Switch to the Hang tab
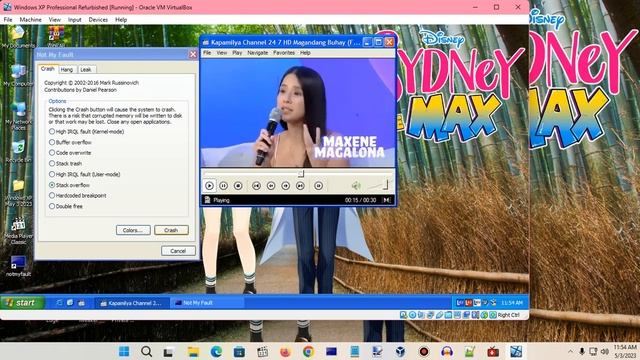The image size is (640, 360). 67,69
